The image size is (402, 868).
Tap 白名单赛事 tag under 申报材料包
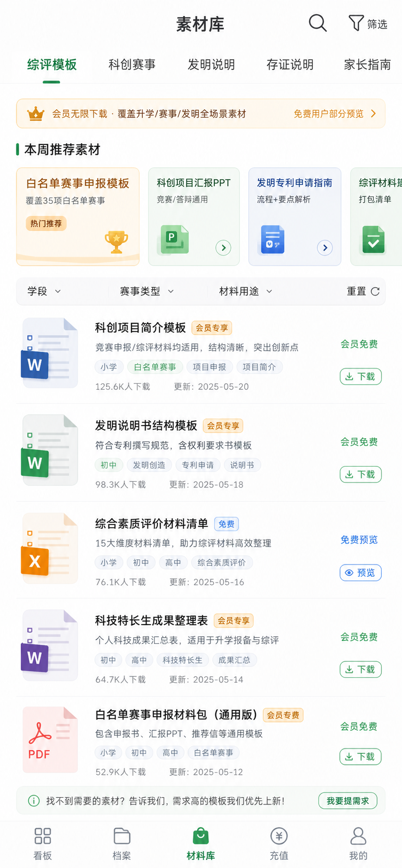[213, 753]
